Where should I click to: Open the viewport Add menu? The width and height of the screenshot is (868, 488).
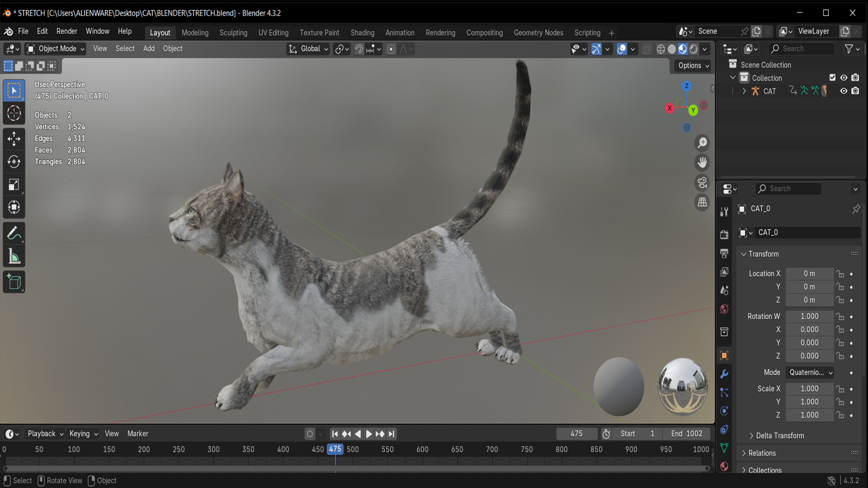pyautogui.click(x=149, y=49)
